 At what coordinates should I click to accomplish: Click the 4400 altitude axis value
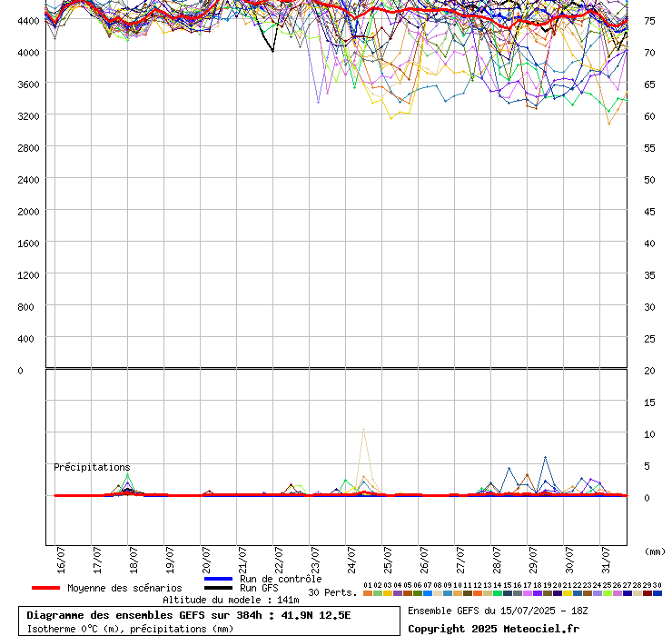[28, 21]
